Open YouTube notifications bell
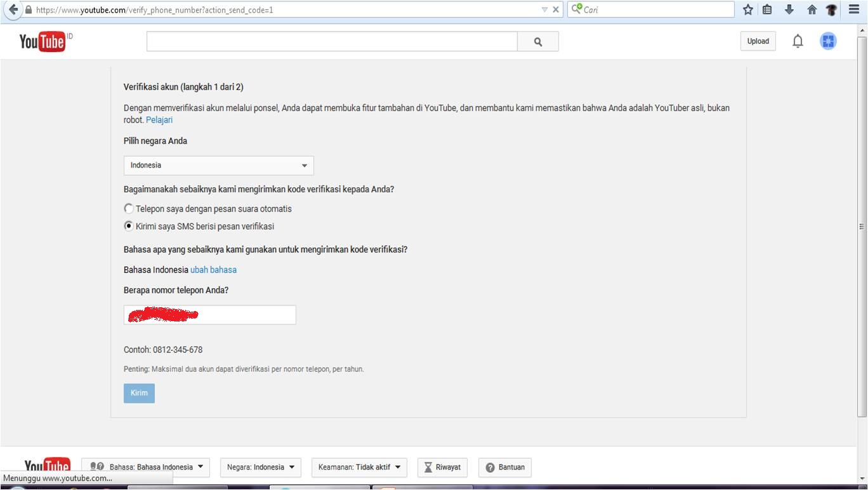This screenshot has width=868, height=490. (798, 41)
